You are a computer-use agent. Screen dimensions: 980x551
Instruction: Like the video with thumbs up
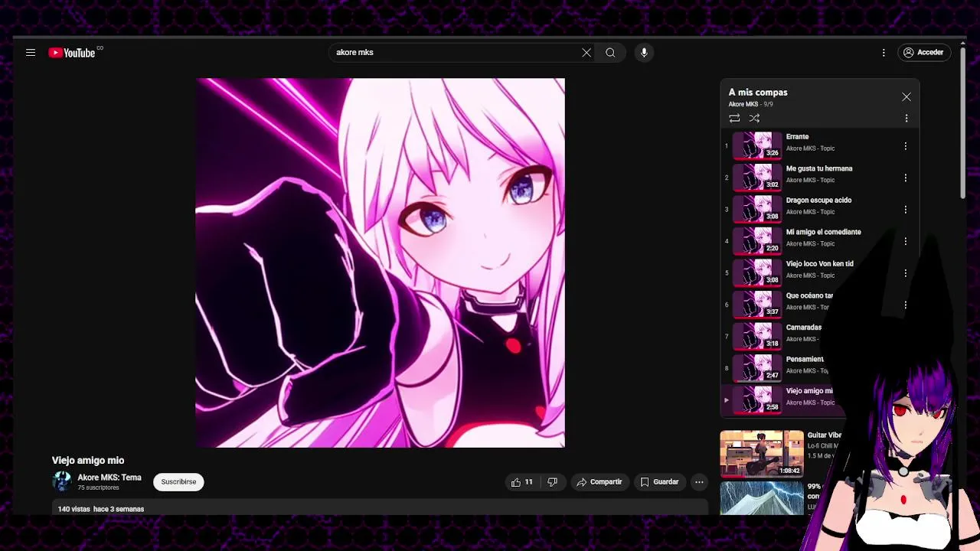pos(522,482)
